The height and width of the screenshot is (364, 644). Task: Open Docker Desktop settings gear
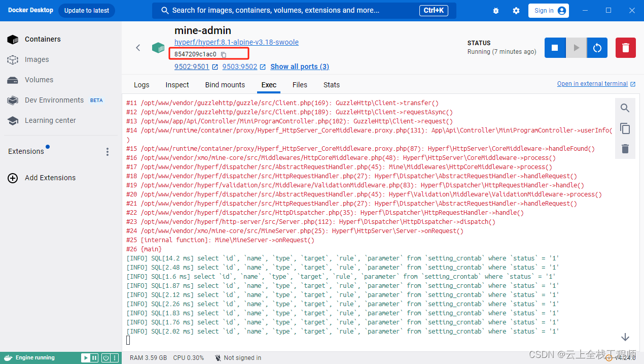(x=516, y=11)
